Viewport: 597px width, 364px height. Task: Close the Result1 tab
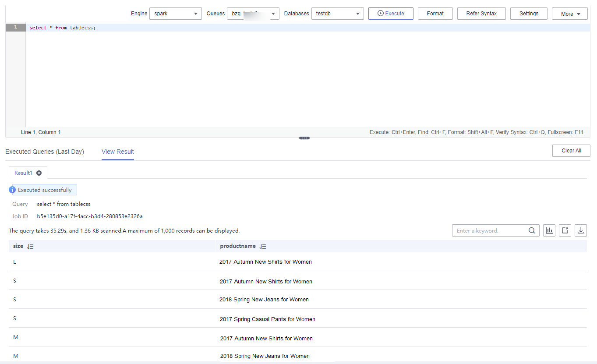pyautogui.click(x=39, y=173)
